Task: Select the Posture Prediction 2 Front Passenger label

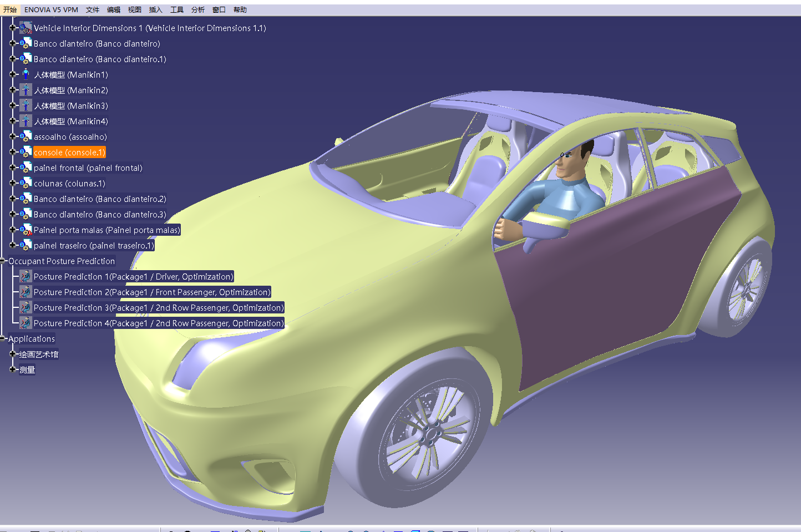Action: click(152, 292)
